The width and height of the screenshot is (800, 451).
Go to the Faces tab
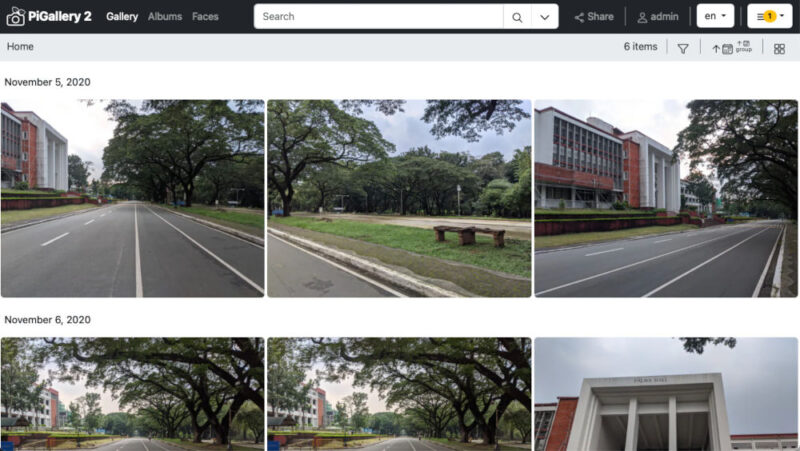[205, 16]
